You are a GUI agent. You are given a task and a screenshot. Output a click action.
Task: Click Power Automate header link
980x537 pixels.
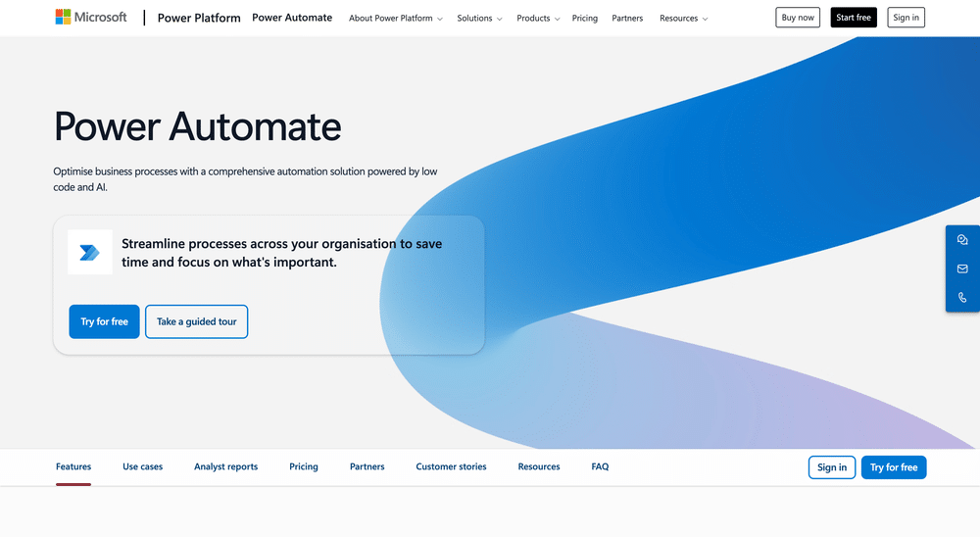(292, 18)
